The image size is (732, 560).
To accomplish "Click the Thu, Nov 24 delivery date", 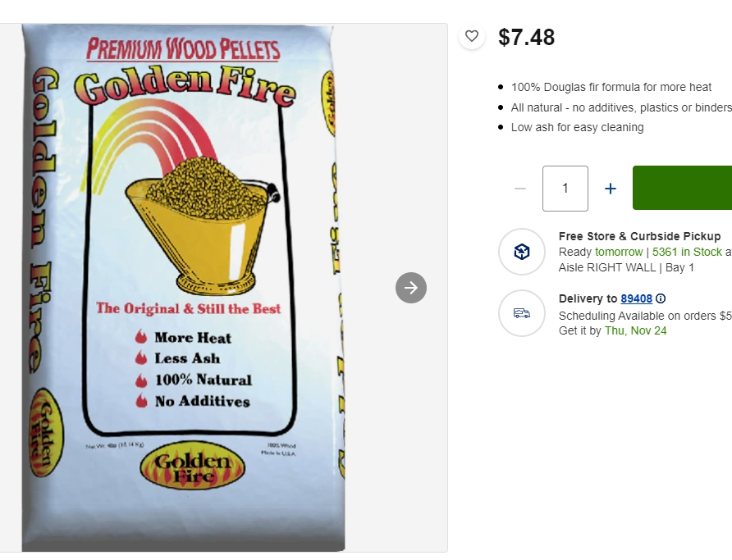I will click(635, 330).
